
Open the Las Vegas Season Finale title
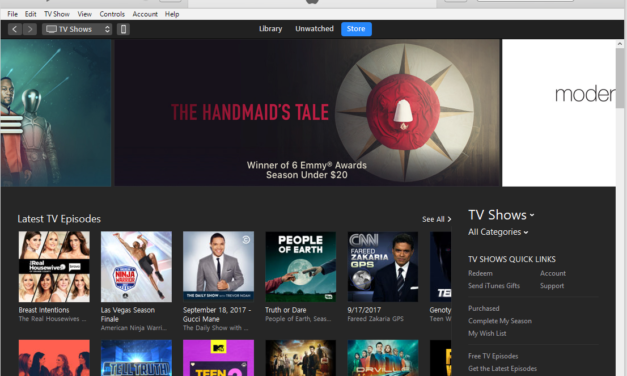pos(128,314)
